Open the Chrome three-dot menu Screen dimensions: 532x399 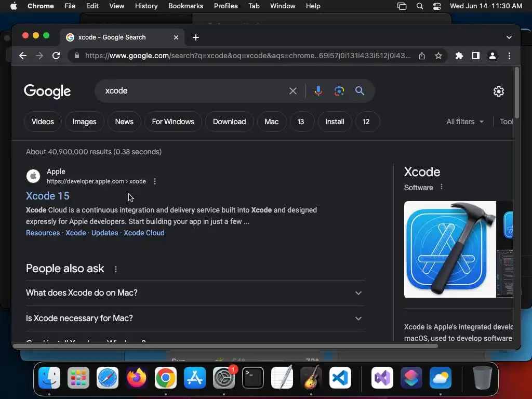click(509, 56)
